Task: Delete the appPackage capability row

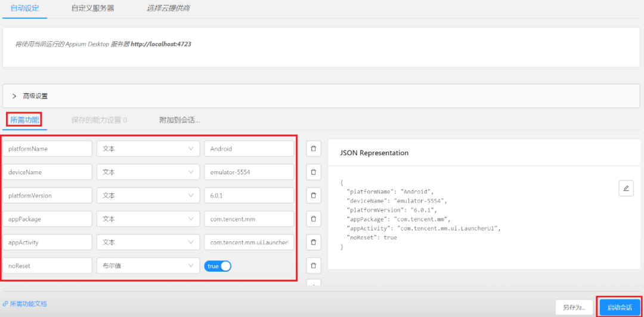Action: [314, 219]
